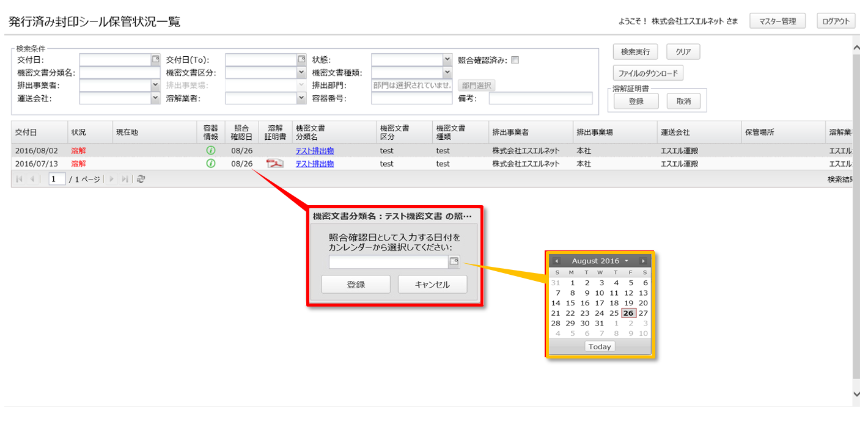Expand the 溶解業者 dropdown

(301, 98)
